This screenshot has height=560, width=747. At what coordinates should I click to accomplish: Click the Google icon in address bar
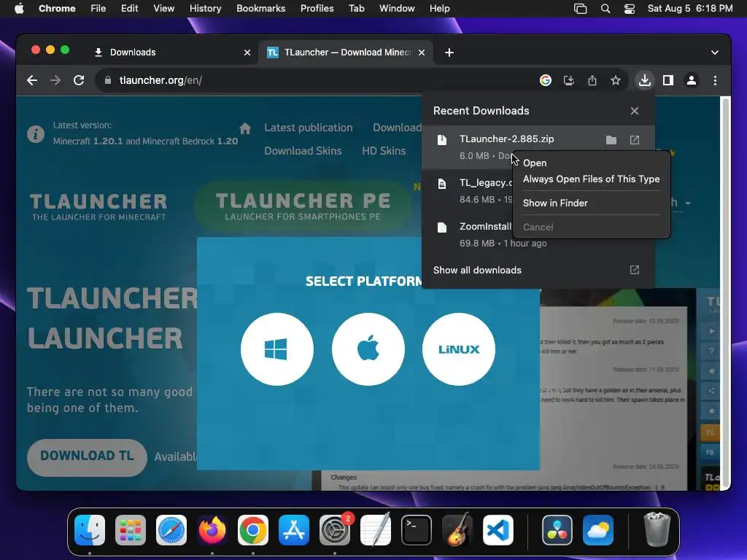click(x=546, y=80)
